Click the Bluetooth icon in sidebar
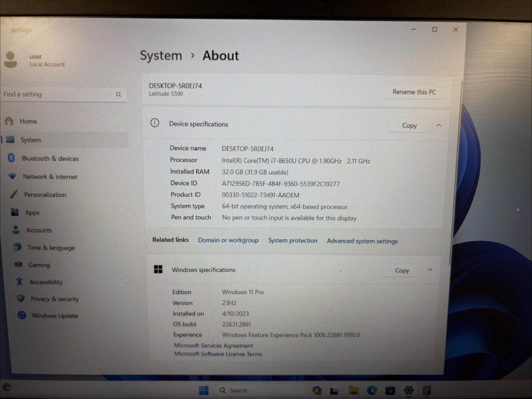This screenshot has height=399, width=532. click(11, 158)
